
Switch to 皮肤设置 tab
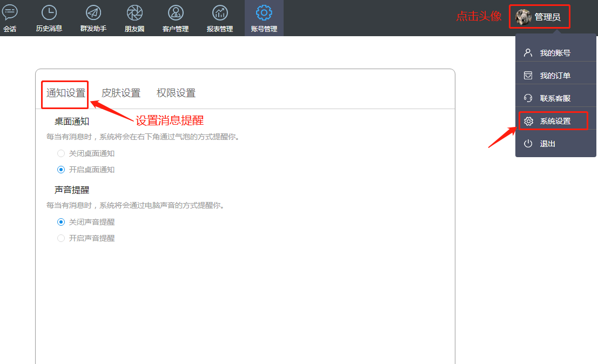(x=121, y=93)
